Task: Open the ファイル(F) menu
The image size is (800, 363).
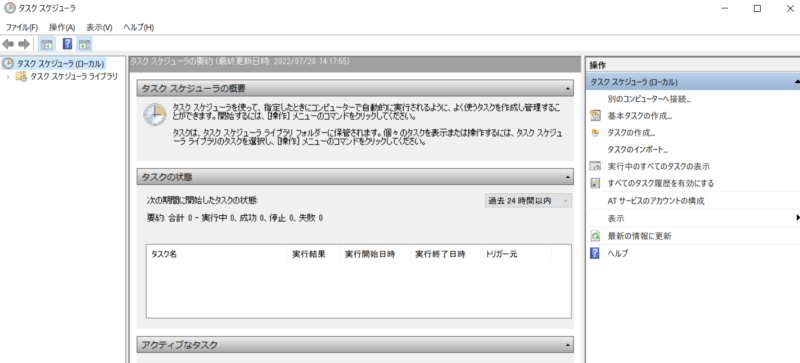Action: click(22, 27)
